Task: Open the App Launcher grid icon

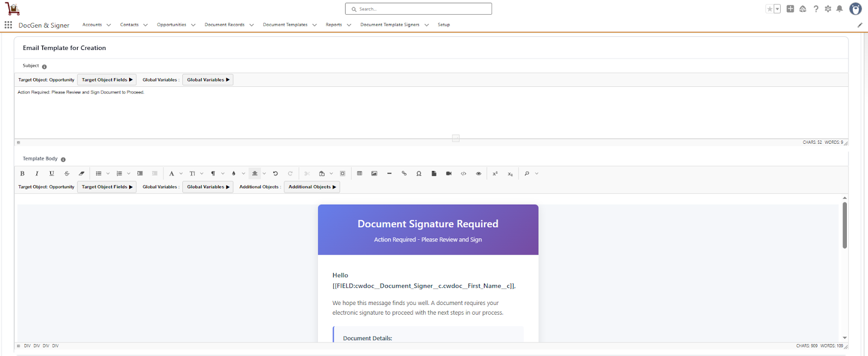Action: click(8, 25)
